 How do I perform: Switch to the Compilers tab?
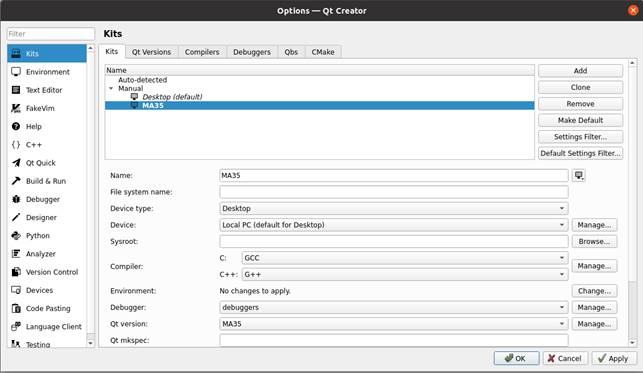point(202,52)
